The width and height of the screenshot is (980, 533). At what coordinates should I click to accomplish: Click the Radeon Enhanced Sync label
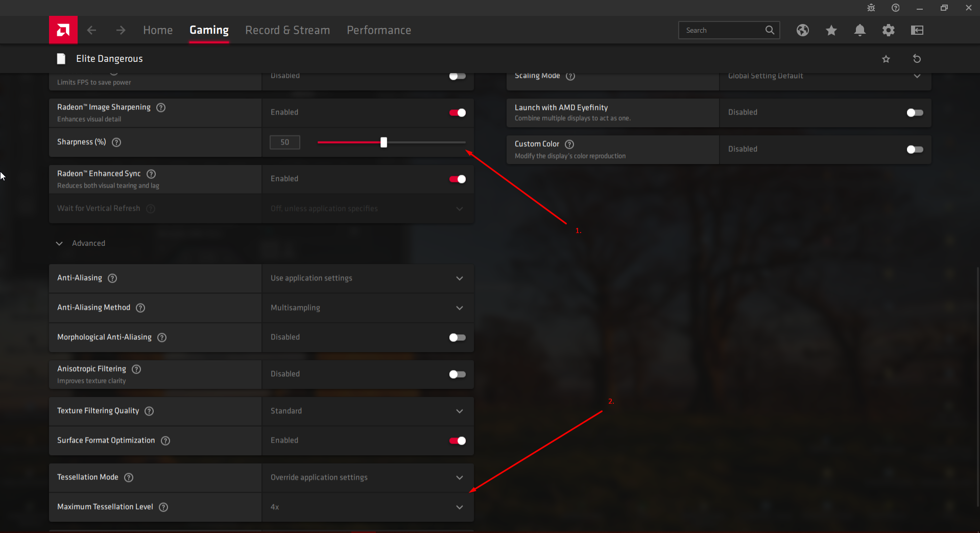tap(99, 174)
